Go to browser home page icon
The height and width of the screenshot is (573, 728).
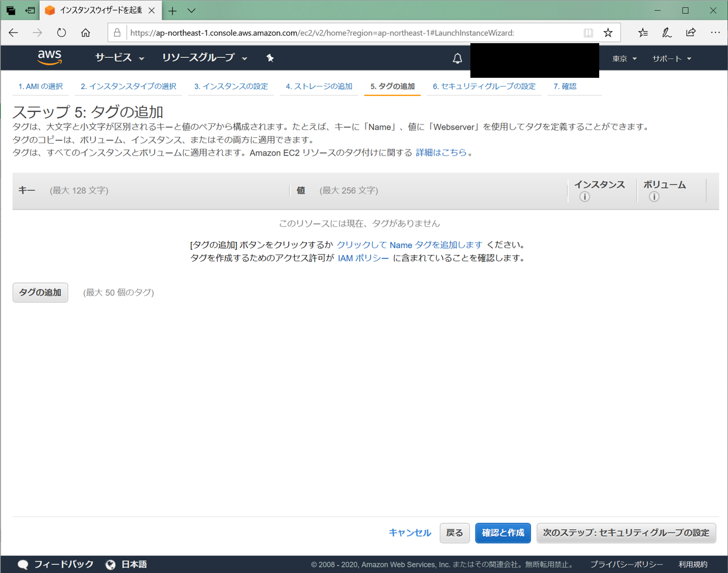point(85,33)
